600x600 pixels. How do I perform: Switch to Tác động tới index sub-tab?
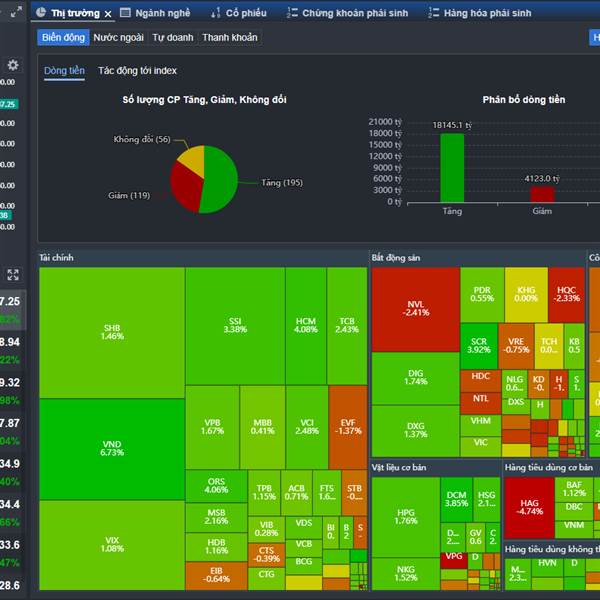137,71
